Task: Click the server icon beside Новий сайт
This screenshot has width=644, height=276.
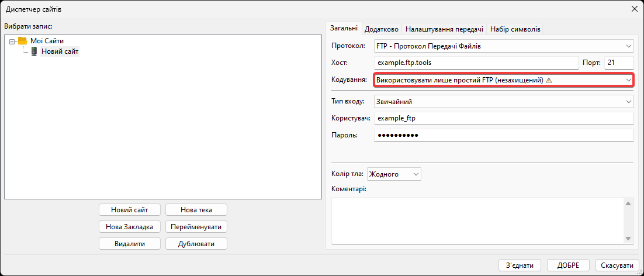Action: point(34,51)
